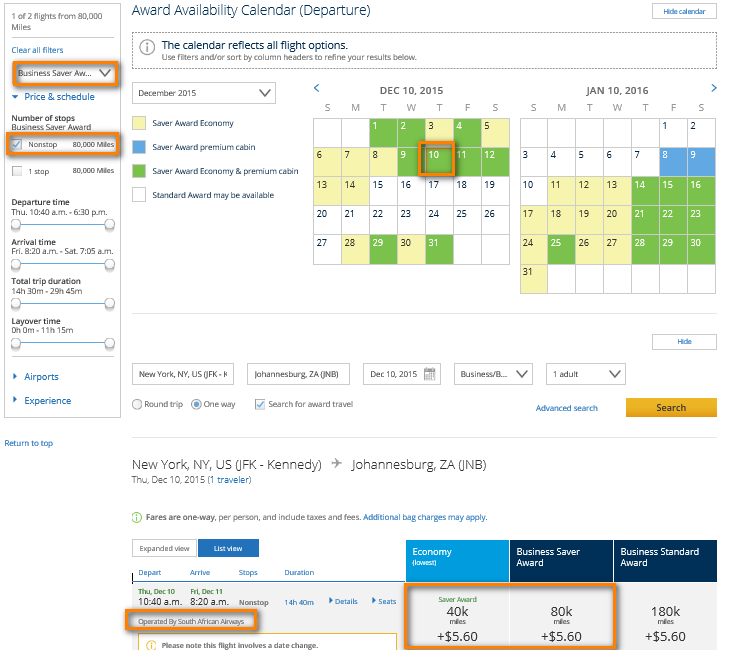Click the Details arrow link
The image size is (750, 650).
[343, 601]
